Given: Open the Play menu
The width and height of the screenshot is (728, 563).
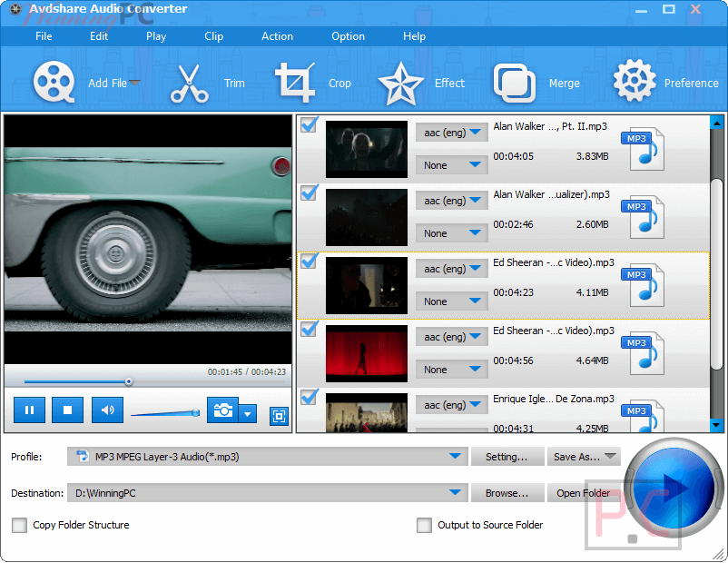Looking at the screenshot, I should (x=156, y=36).
